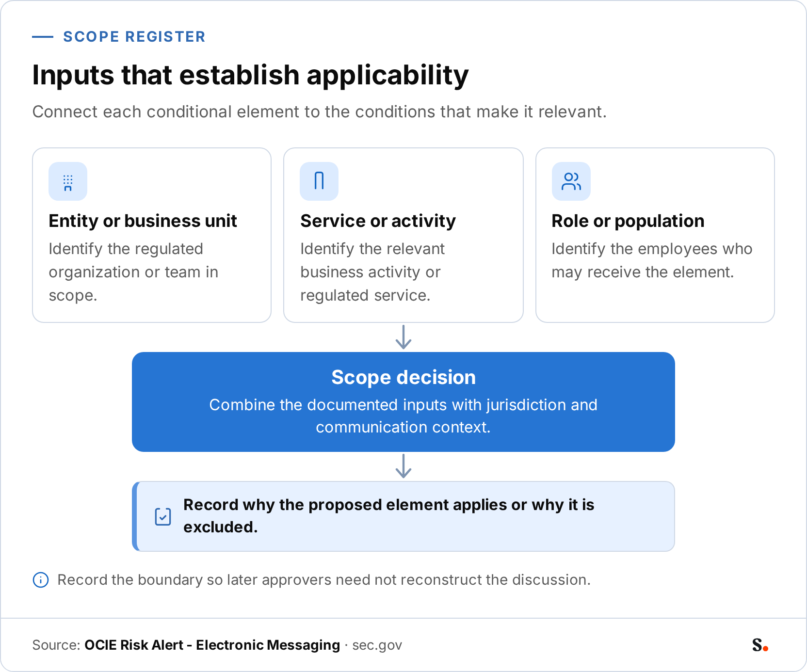Image resolution: width=807 pixels, height=672 pixels.
Task: Click the S. logo in the footer
Action: [x=760, y=645]
